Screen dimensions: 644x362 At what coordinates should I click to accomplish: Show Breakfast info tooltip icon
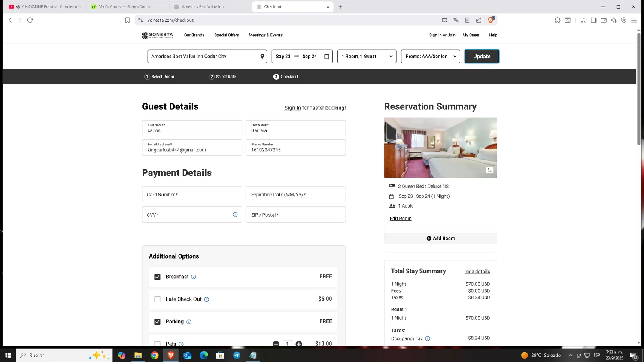194,277
